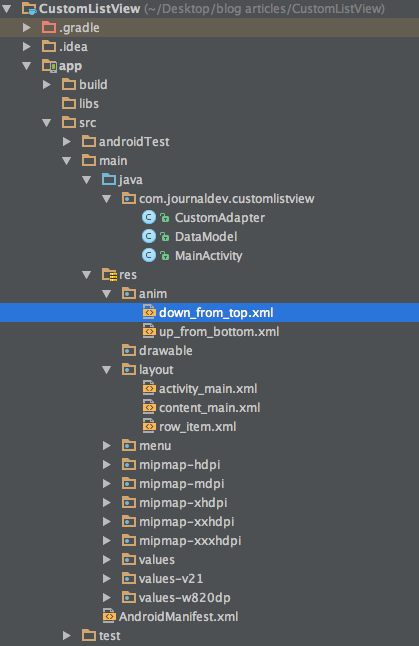This screenshot has height=646, width=419.
Task: Collapse the main folder arrow
Action: [x=67, y=161]
